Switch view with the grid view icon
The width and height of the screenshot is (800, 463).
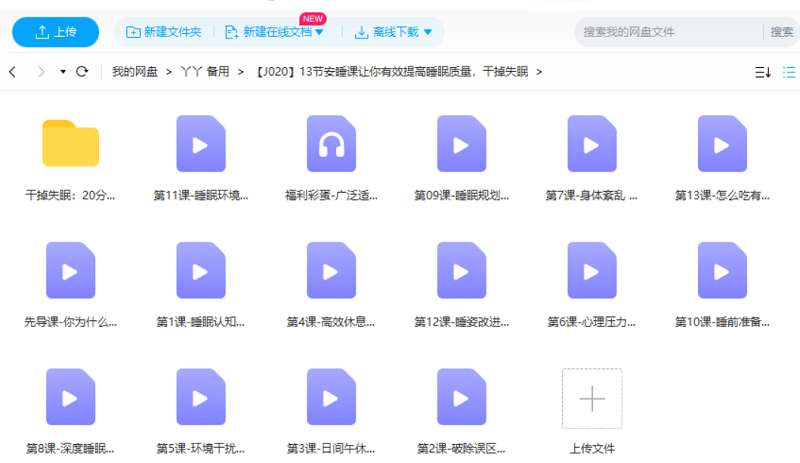coord(790,72)
